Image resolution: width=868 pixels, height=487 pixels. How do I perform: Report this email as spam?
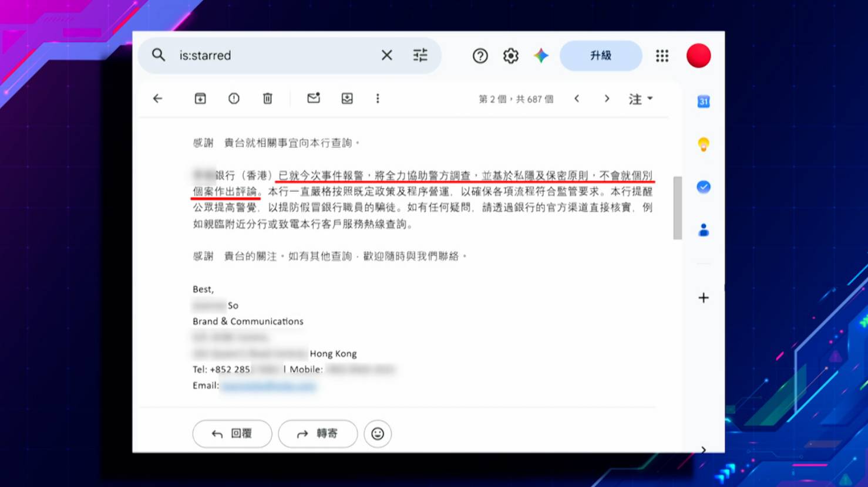coord(234,99)
